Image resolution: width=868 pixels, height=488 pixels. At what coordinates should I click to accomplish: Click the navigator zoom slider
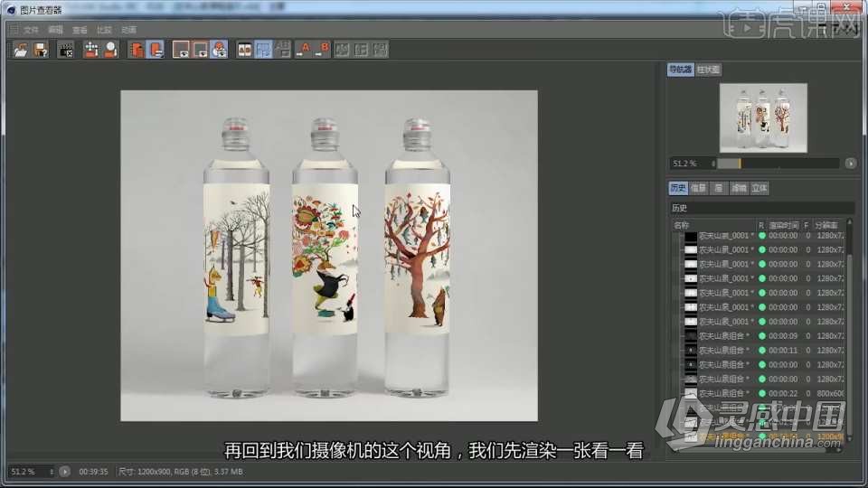[x=778, y=164]
